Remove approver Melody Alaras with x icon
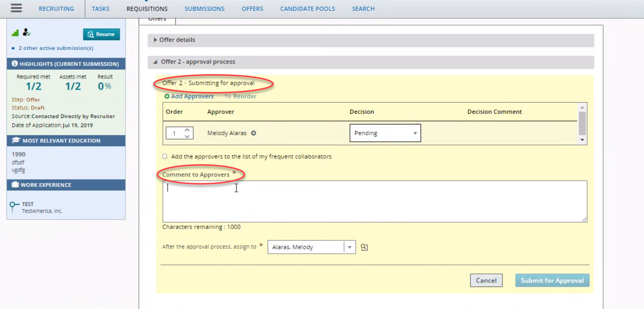The image size is (644, 309). pos(253,133)
